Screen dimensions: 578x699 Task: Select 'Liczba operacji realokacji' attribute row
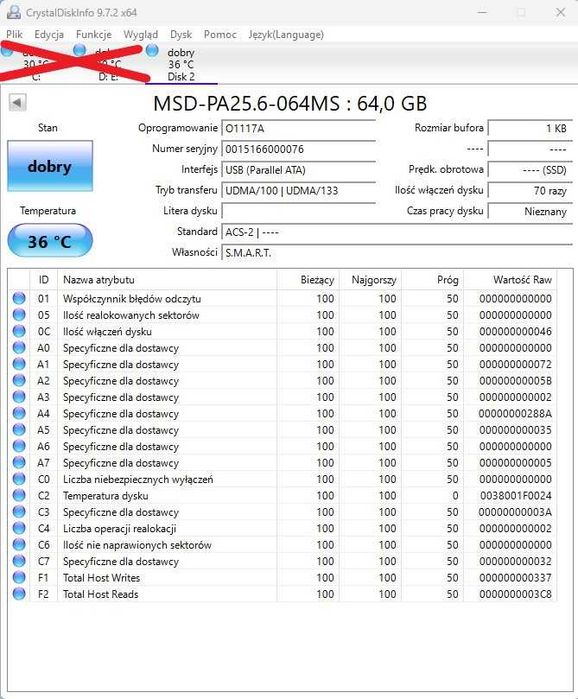[283, 528]
